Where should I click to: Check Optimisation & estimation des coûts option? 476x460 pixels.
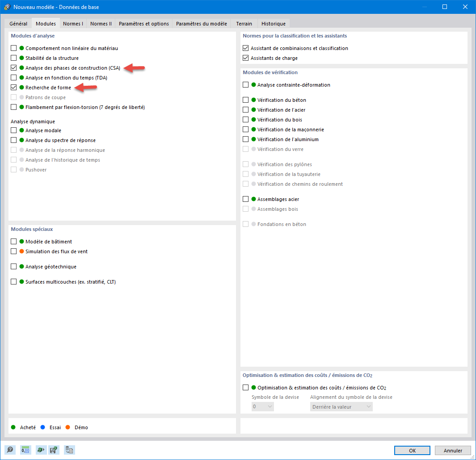tap(245, 388)
